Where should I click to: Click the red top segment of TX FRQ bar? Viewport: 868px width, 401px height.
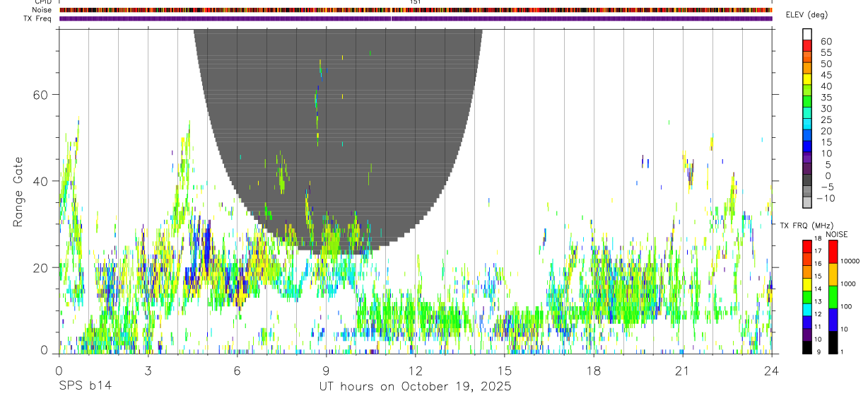[807, 245]
